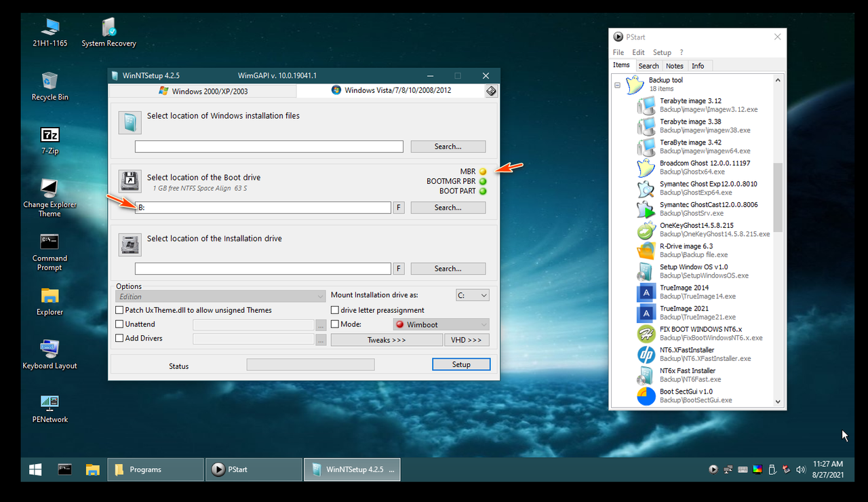Enable drive letter preassignment checkbox
This screenshot has width=868, height=502.
pyautogui.click(x=335, y=310)
